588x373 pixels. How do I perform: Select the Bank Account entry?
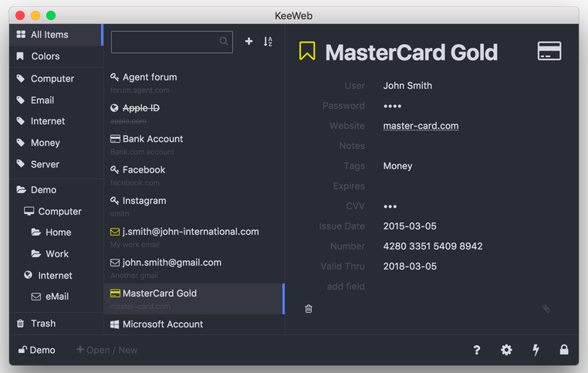194,144
